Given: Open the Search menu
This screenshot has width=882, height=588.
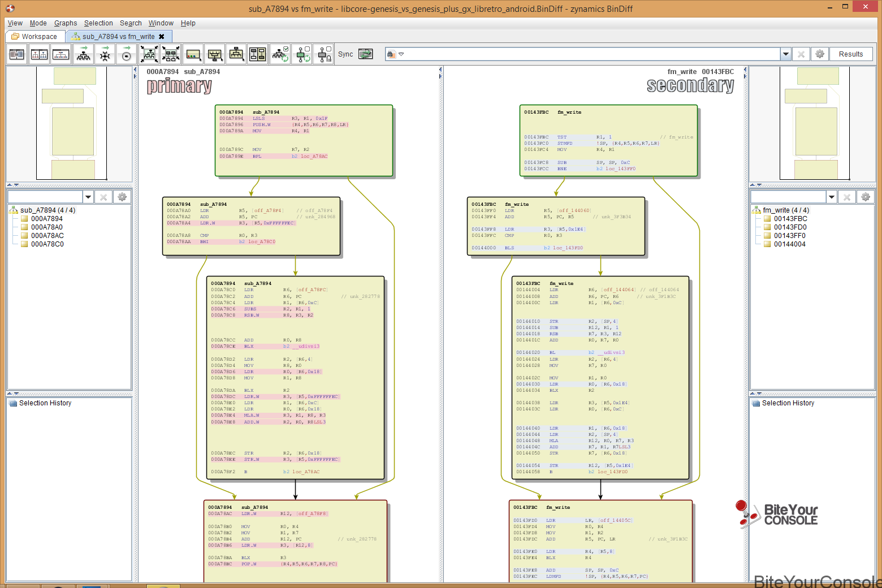Looking at the screenshot, I should (131, 23).
